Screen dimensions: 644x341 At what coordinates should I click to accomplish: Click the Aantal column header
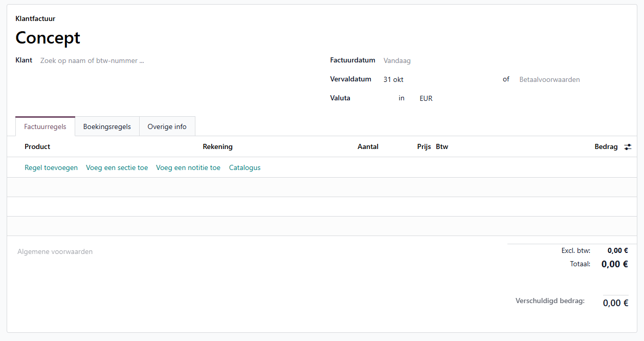point(368,146)
